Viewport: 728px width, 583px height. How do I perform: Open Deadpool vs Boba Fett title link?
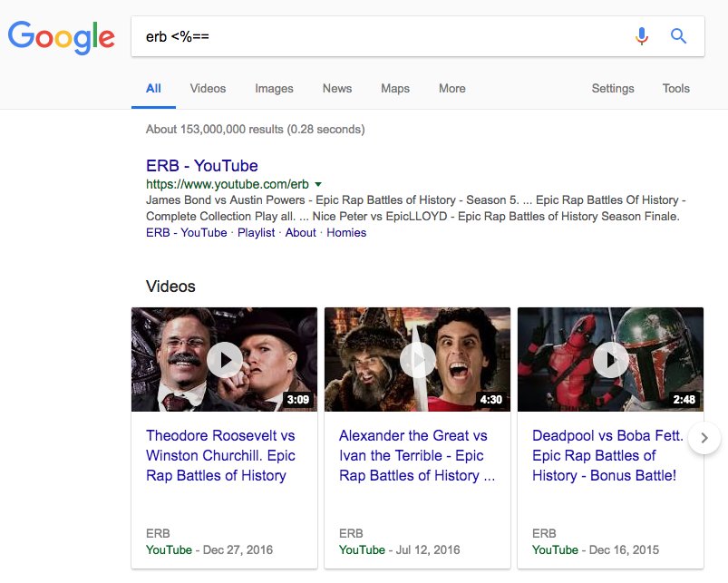pos(607,455)
